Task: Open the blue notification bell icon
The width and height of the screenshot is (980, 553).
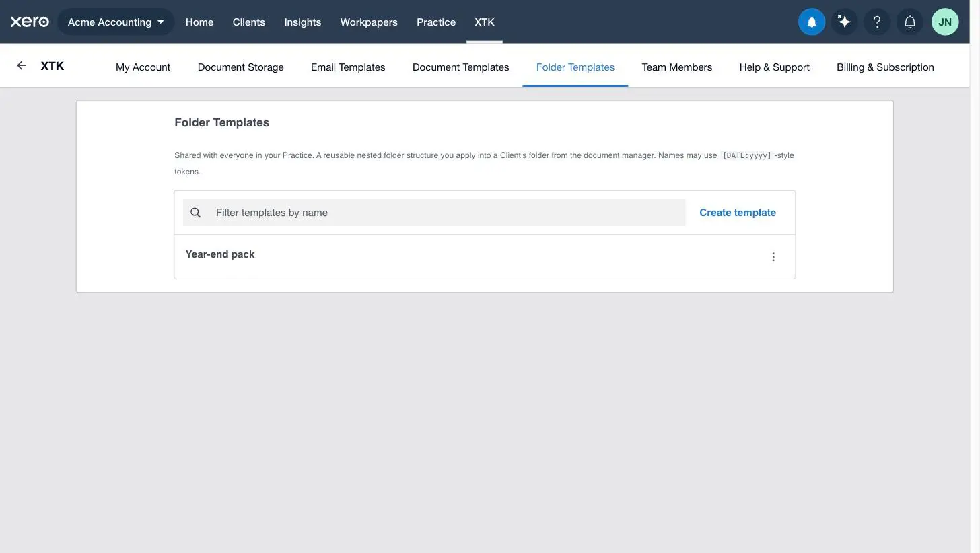Action: [x=812, y=22]
